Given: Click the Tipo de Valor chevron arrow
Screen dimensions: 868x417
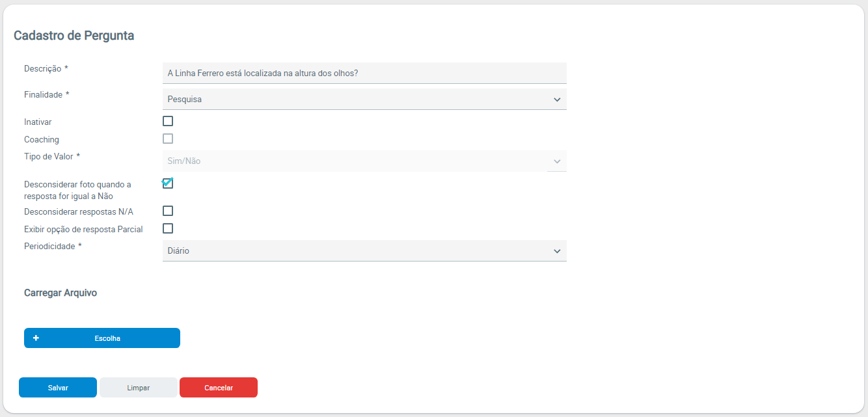Looking at the screenshot, I should pos(557,161).
